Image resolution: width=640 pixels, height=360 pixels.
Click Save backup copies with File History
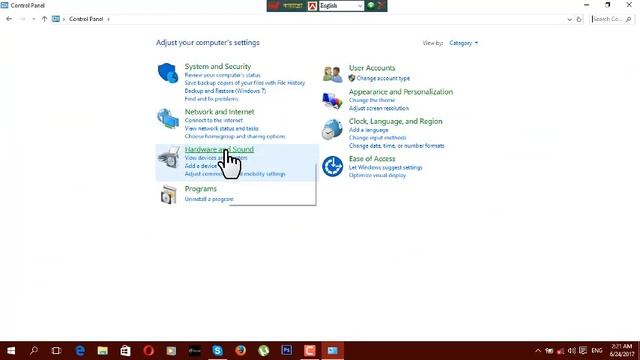pyautogui.click(x=244, y=83)
